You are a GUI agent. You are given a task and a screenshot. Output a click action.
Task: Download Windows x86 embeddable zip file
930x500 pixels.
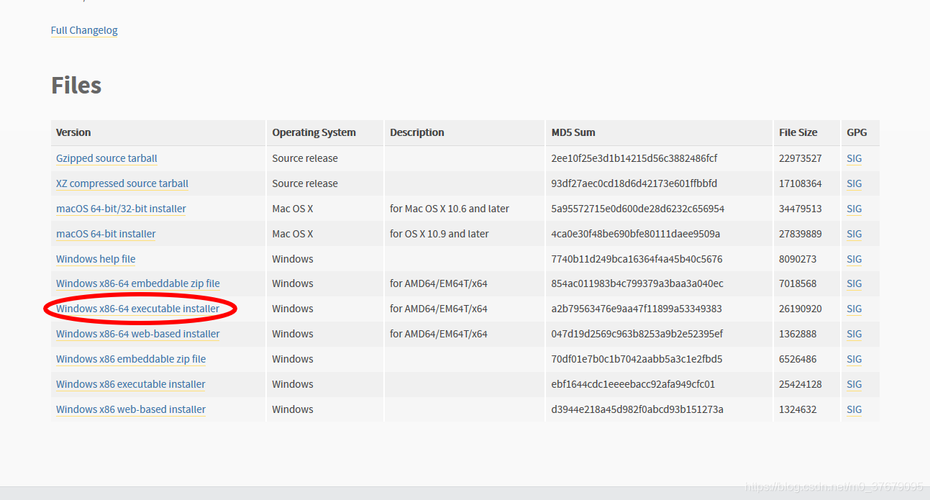pos(131,359)
